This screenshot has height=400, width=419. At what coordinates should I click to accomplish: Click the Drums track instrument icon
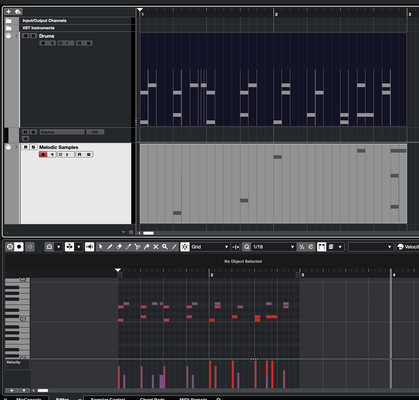(x=8, y=36)
